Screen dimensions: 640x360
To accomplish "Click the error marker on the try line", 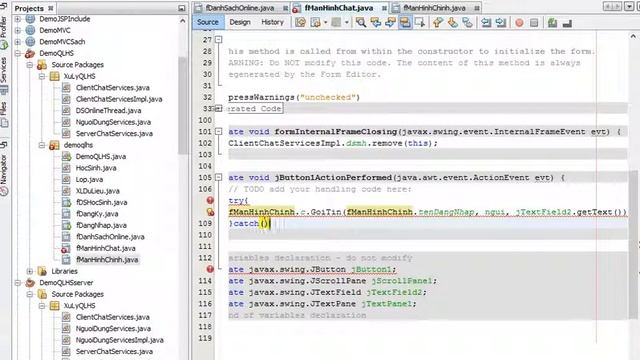I will (210, 200).
